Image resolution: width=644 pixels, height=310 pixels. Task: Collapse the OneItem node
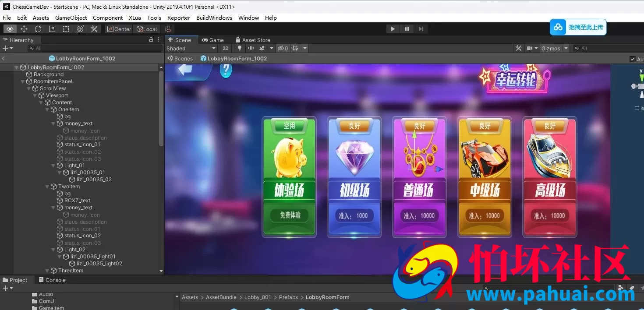[47, 109]
